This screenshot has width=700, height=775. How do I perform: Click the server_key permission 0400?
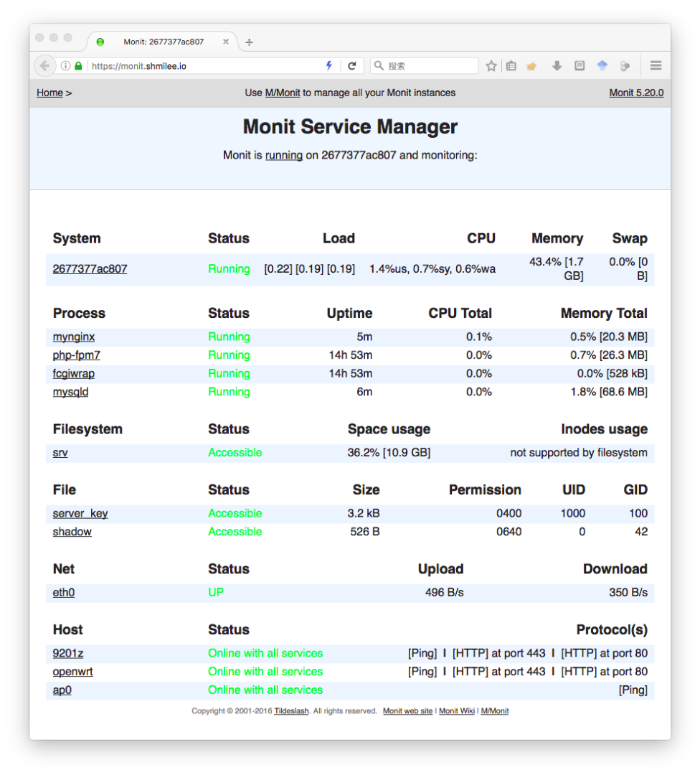pyautogui.click(x=509, y=514)
